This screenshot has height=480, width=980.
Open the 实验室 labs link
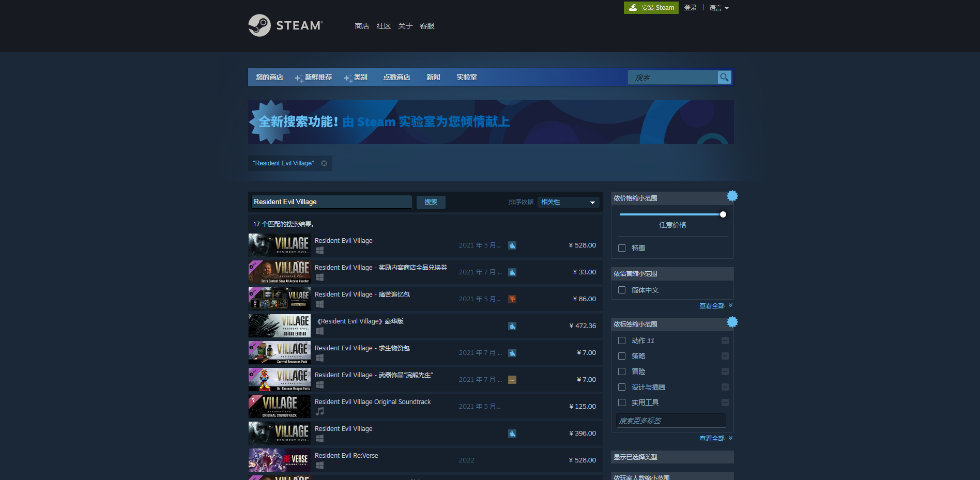pyautogui.click(x=466, y=77)
